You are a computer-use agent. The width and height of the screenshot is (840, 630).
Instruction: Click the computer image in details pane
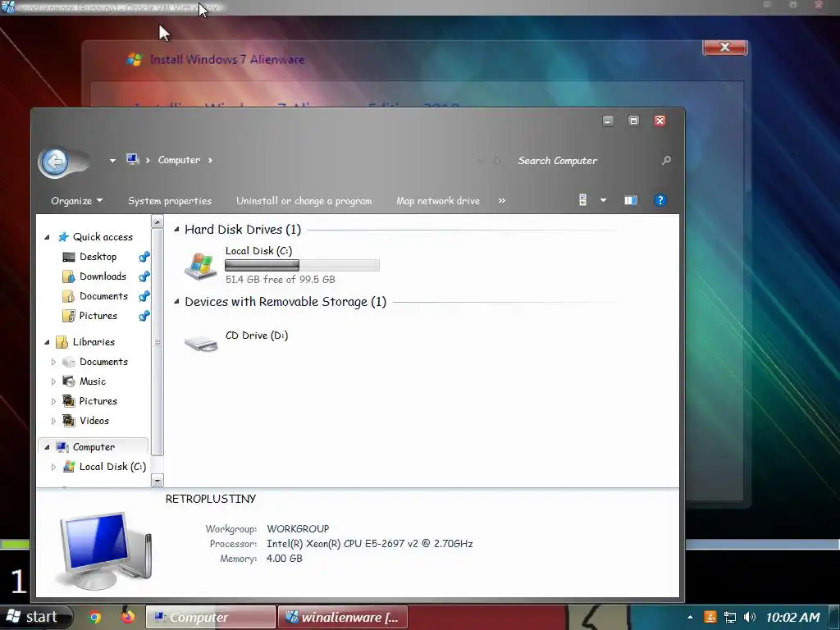point(106,550)
